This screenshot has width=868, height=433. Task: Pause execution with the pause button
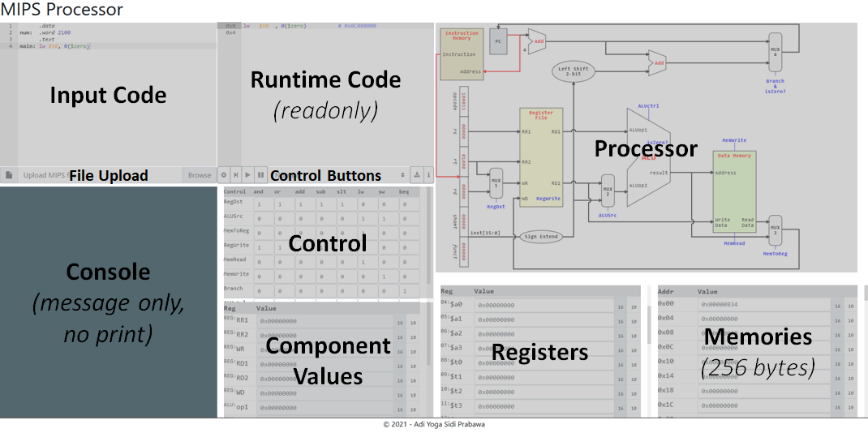260,175
